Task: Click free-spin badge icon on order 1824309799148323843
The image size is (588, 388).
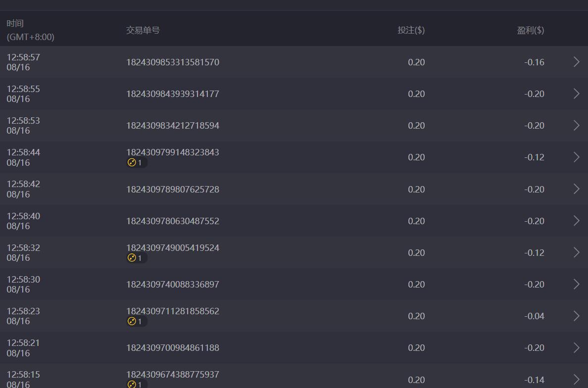Action: [x=132, y=162]
